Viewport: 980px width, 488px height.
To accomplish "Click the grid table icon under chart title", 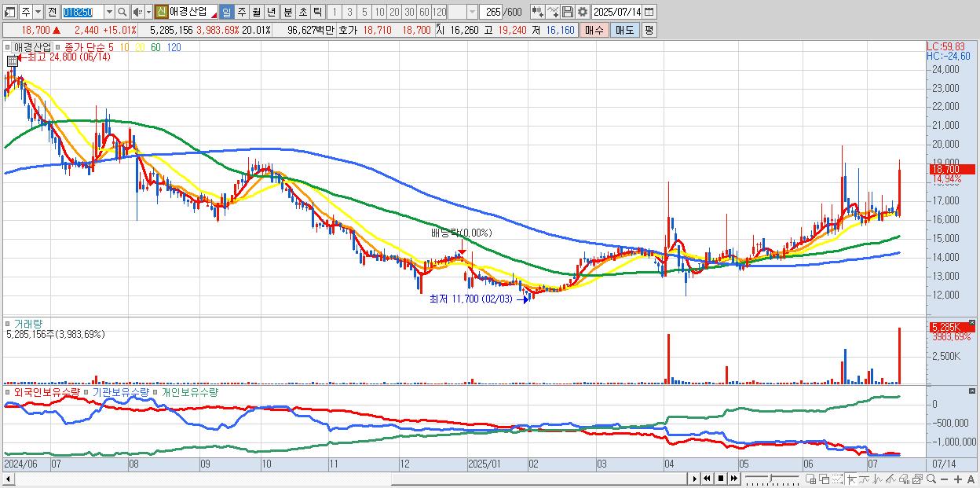I will (12, 61).
